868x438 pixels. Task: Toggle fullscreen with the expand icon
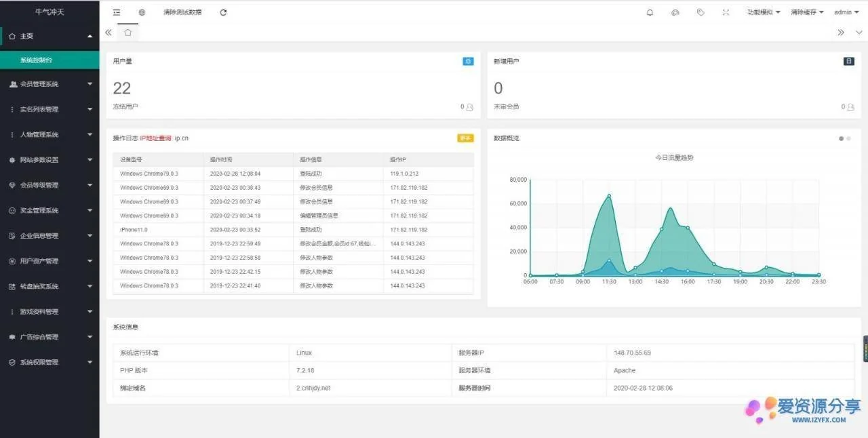coord(726,12)
